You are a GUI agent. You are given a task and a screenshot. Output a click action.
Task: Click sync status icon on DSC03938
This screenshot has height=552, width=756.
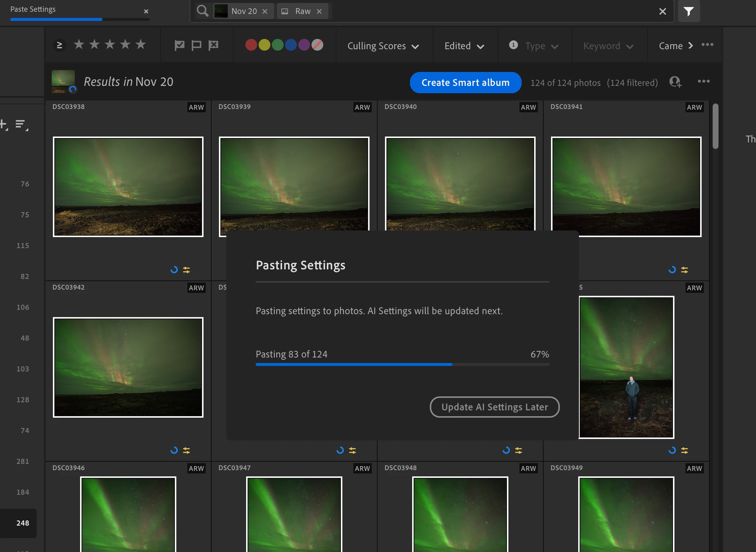pyautogui.click(x=174, y=270)
